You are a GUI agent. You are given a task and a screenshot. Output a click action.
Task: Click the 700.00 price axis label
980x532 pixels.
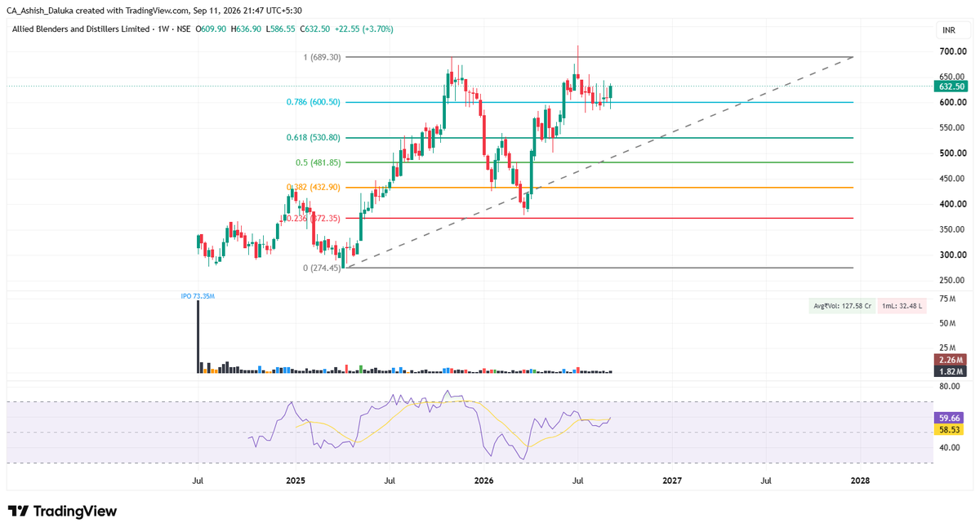(951, 51)
